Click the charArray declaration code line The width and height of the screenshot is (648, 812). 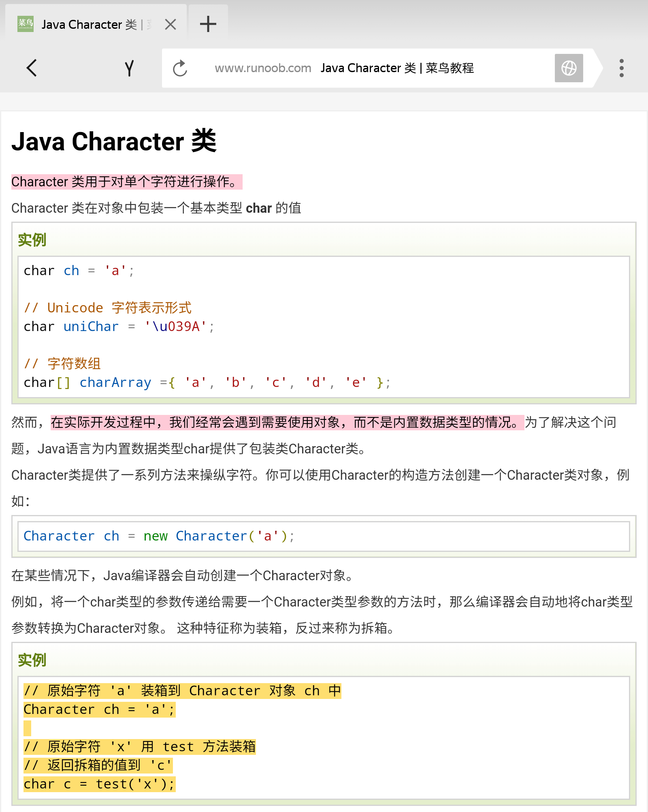tap(207, 382)
